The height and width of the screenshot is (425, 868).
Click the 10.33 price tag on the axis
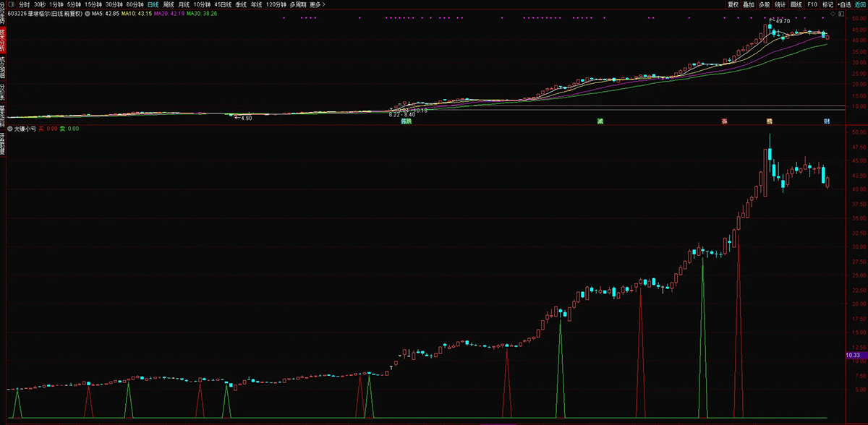click(x=853, y=356)
